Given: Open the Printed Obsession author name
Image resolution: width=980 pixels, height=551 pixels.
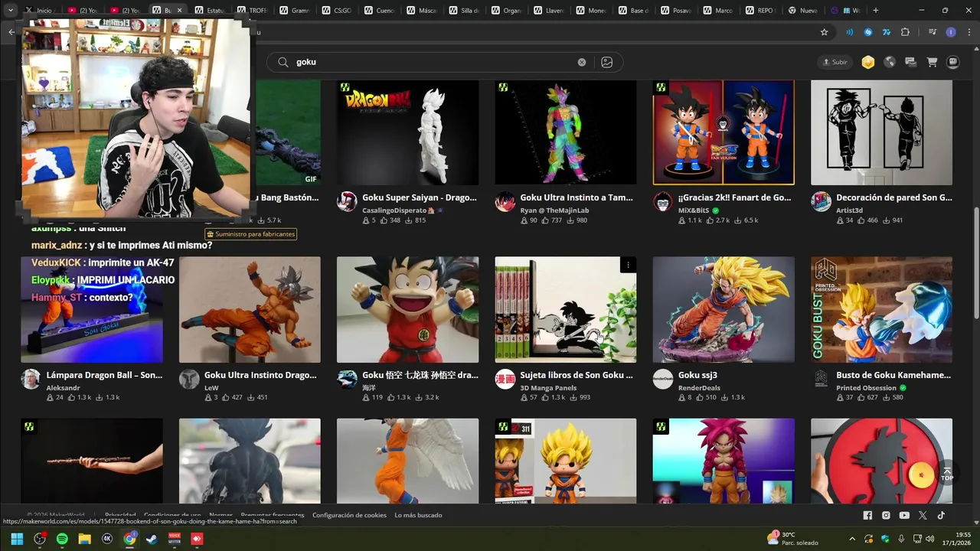Looking at the screenshot, I should click(x=866, y=388).
